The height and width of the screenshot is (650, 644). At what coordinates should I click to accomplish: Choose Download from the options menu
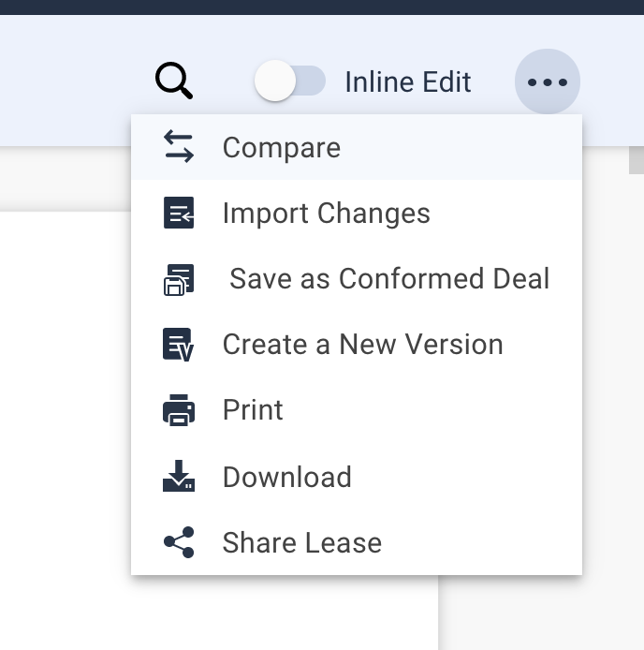pos(286,477)
